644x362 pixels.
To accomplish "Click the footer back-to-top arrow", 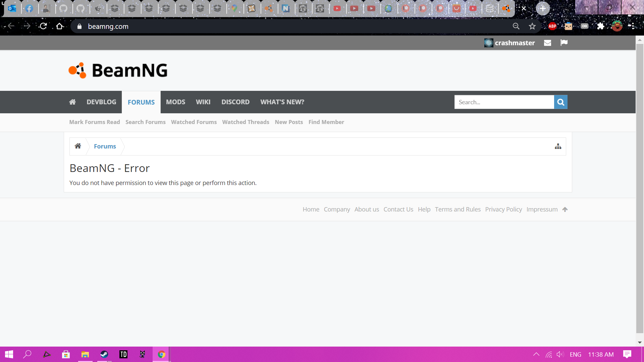I will (x=565, y=209).
